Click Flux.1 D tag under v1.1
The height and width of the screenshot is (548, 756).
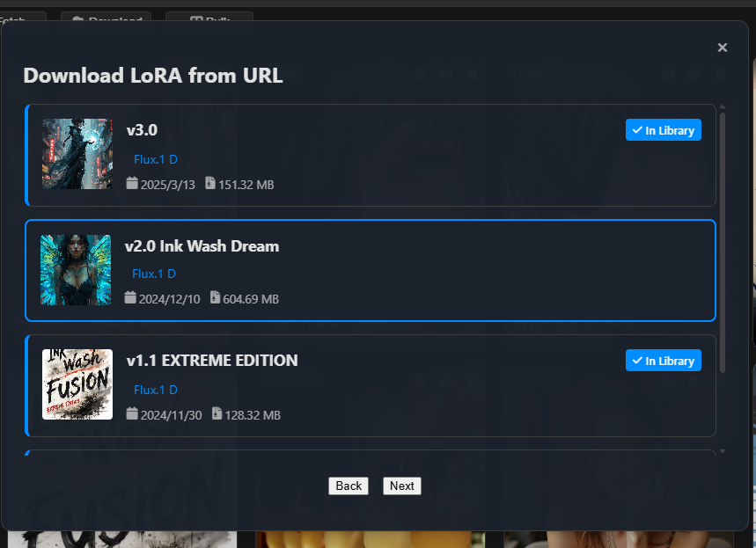pyautogui.click(x=156, y=390)
